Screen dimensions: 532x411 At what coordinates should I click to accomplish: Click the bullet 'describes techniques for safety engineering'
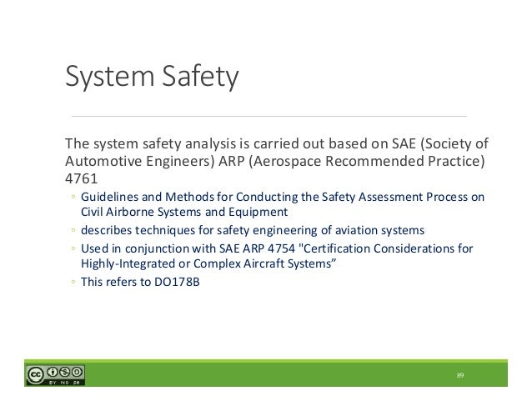tap(253, 230)
